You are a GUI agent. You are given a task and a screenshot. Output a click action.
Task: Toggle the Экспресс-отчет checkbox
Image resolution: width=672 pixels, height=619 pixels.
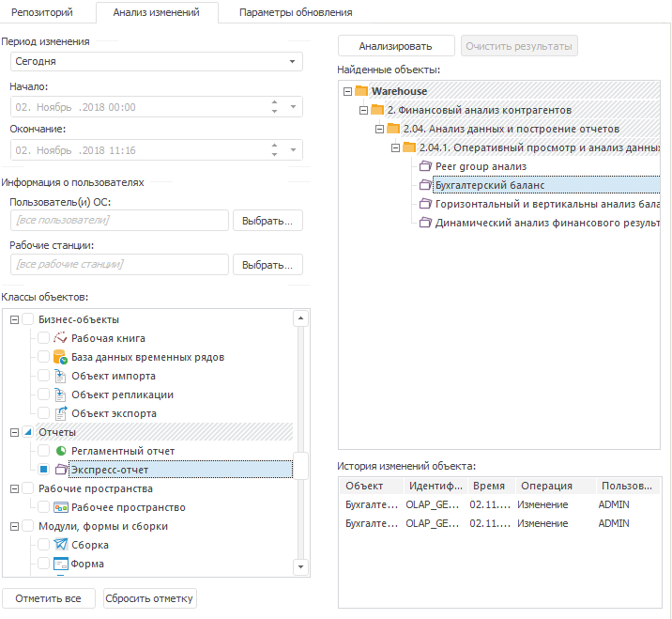[x=43, y=470]
